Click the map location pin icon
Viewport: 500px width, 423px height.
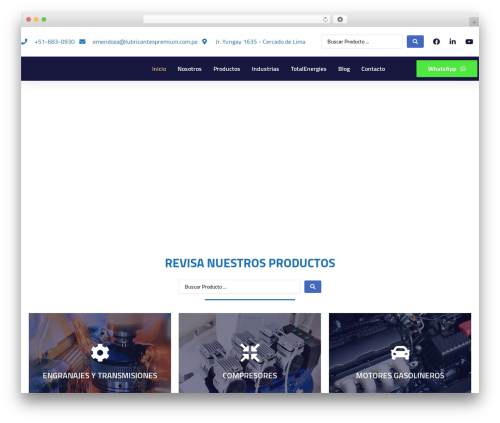(205, 42)
